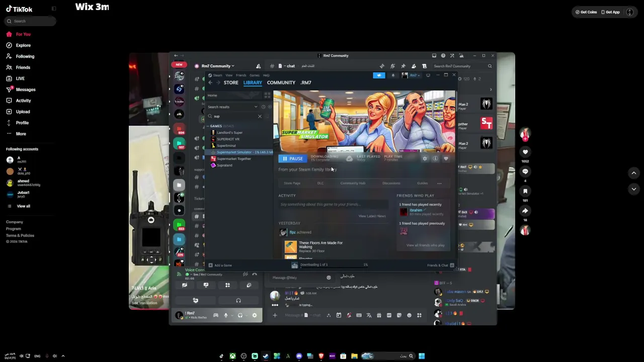This screenshot has height=362, width=644.
Task: Open View Latest News link in Steam
Action: click(372, 216)
